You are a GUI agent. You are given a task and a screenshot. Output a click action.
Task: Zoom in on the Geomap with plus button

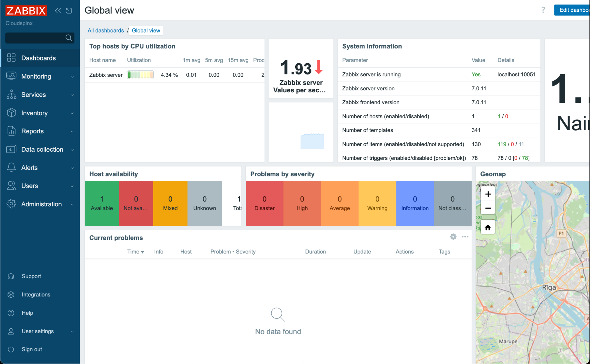tap(488, 194)
